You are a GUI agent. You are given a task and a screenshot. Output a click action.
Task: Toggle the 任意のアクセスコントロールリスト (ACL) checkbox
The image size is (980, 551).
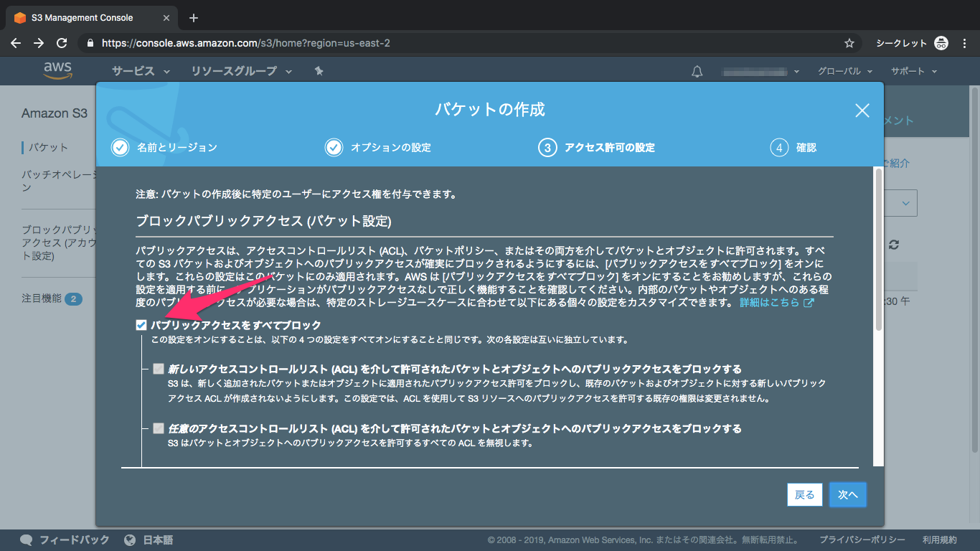click(159, 428)
